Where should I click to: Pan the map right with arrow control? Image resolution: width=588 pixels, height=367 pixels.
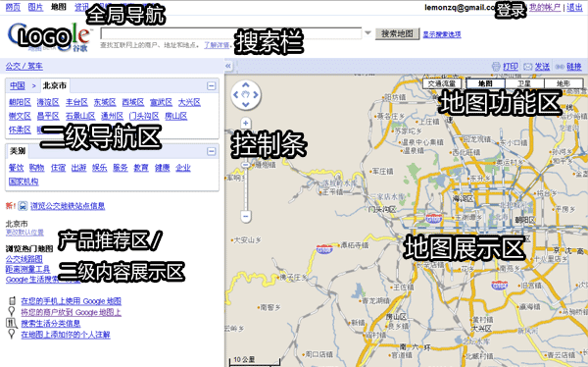pos(256,94)
